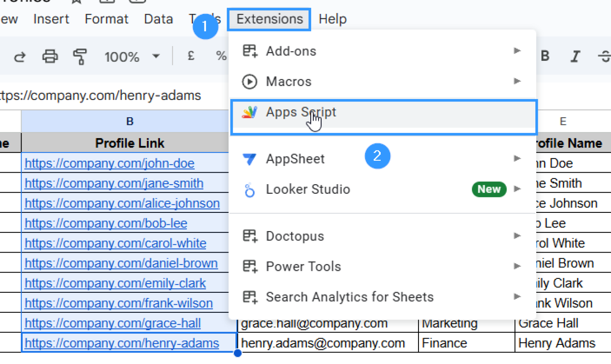Open Apps Script from the Extensions menu
This screenshot has width=611, height=364.
301,112
